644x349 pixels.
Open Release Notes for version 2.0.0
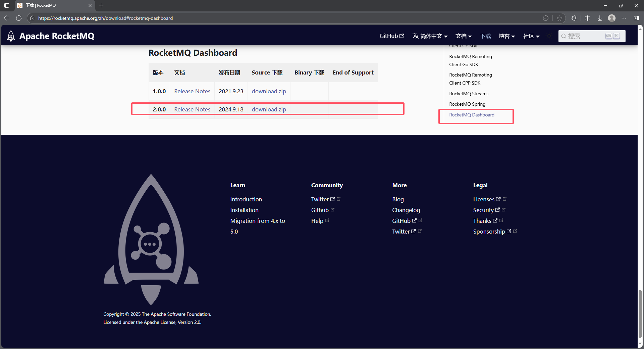pos(192,109)
